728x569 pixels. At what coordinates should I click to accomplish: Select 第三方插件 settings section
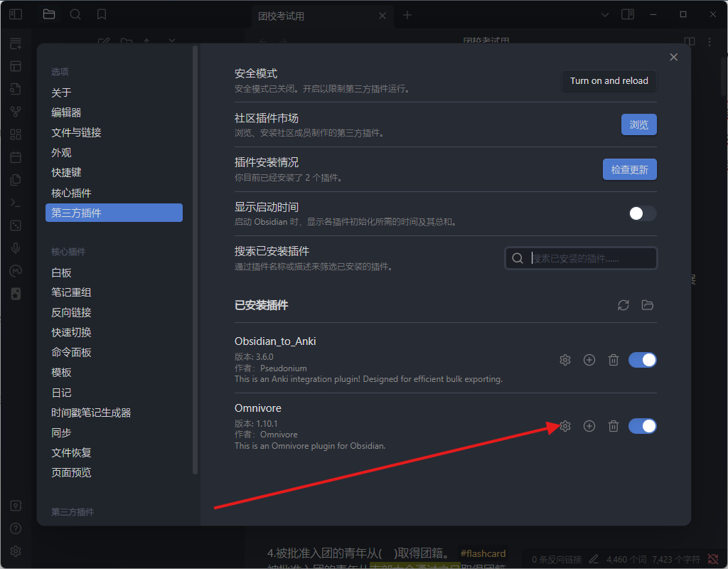tap(114, 213)
